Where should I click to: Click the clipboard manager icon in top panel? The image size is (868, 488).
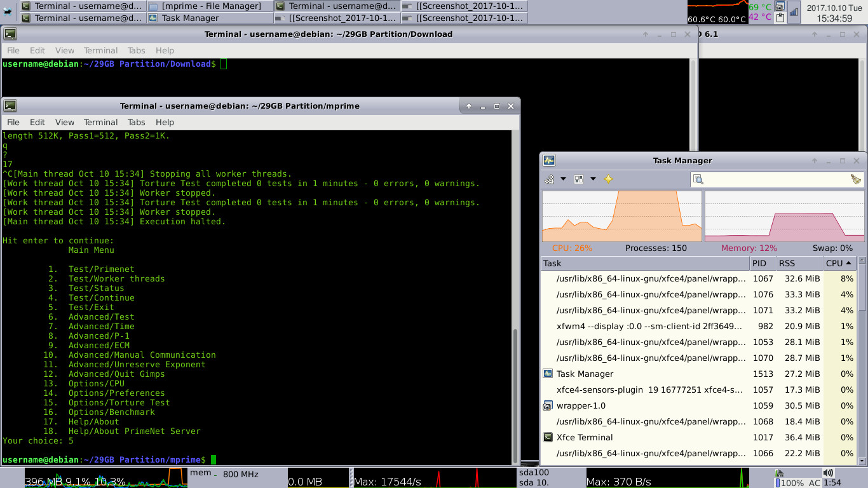(780, 18)
